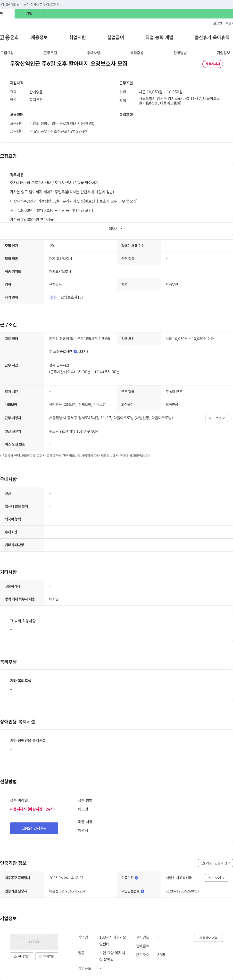Open 지도 보기 dropdown for 근무 예정지
233x980 pixels.
pyautogui.click(x=217, y=418)
